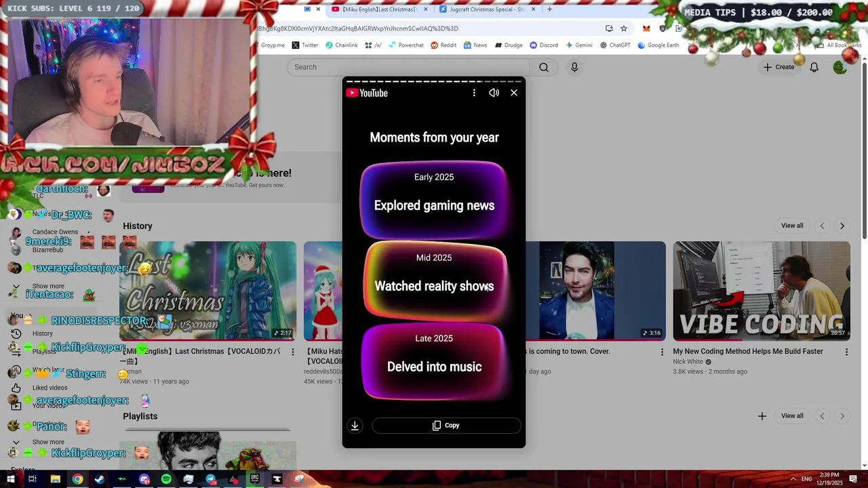The width and height of the screenshot is (868, 488).
Task: Close the Jugcraft Christmas Special tab
Action: (x=534, y=9)
